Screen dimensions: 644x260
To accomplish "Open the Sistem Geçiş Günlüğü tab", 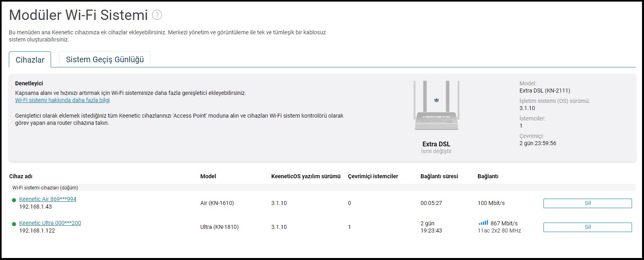I will (x=105, y=59).
